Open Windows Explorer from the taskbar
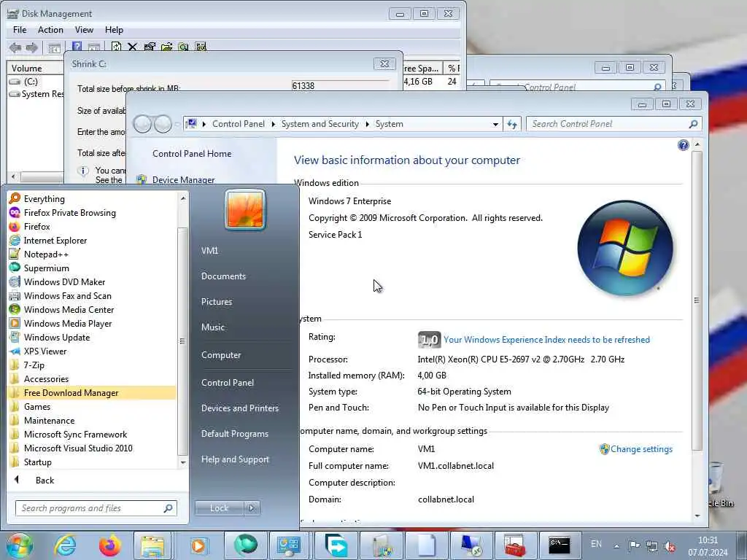This screenshot has width=747, height=560. click(x=152, y=545)
